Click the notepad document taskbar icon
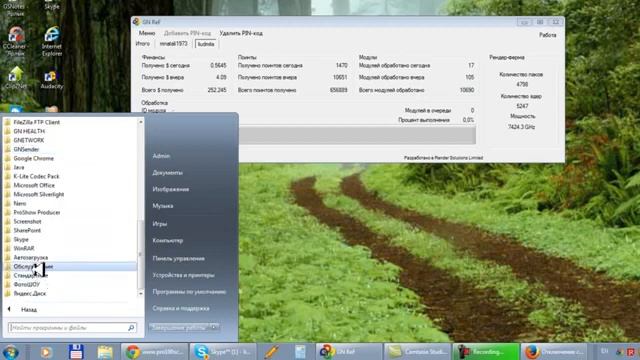Viewport: 640px width, 360px height. point(300,352)
